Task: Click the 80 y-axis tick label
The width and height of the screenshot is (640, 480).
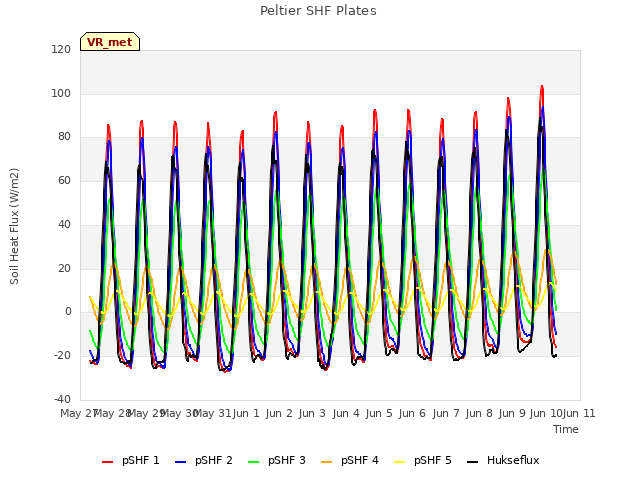Action: tap(64, 137)
